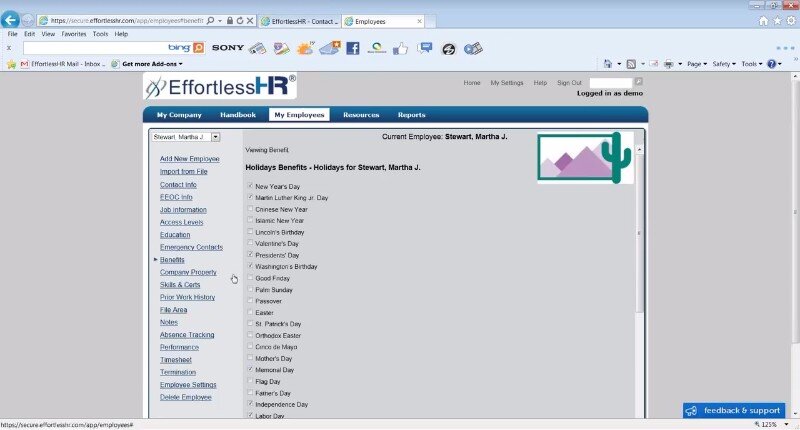Viewport: 800px width, 430px height.
Task: Click the search magnifier beside the Sign Out box
Action: 639,82
